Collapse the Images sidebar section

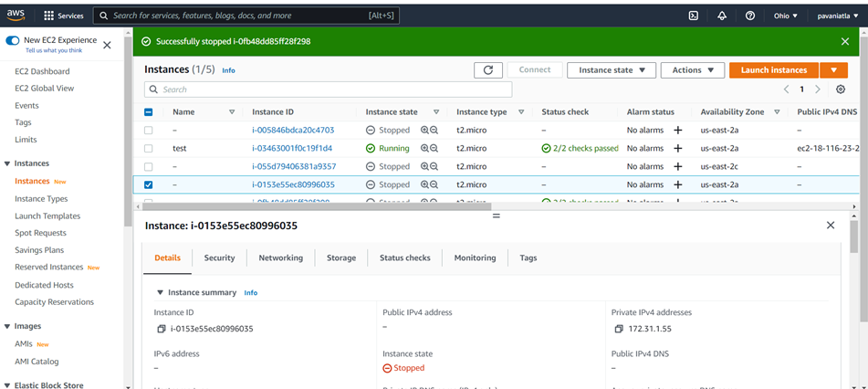point(7,326)
